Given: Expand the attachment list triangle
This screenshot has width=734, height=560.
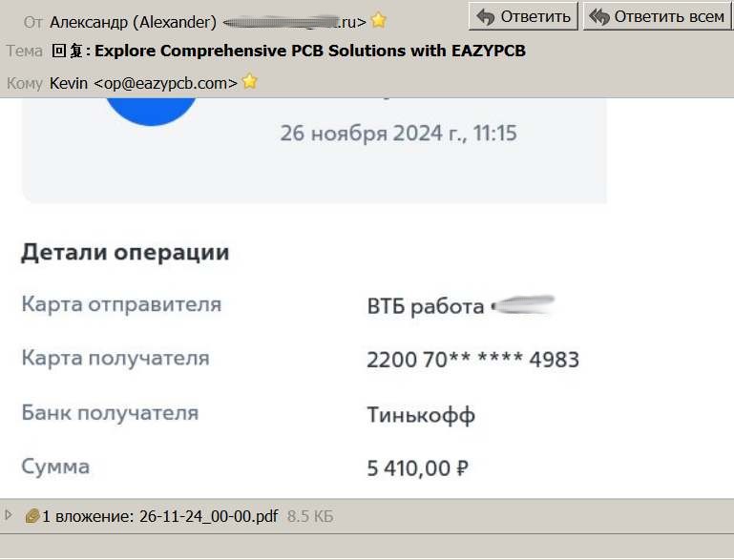Looking at the screenshot, I should (8, 515).
